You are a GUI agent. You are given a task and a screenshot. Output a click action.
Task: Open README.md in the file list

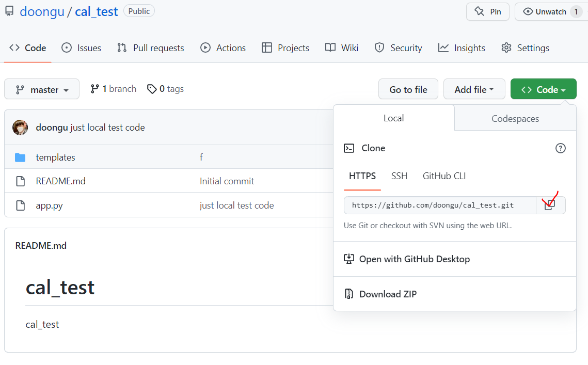tap(61, 181)
